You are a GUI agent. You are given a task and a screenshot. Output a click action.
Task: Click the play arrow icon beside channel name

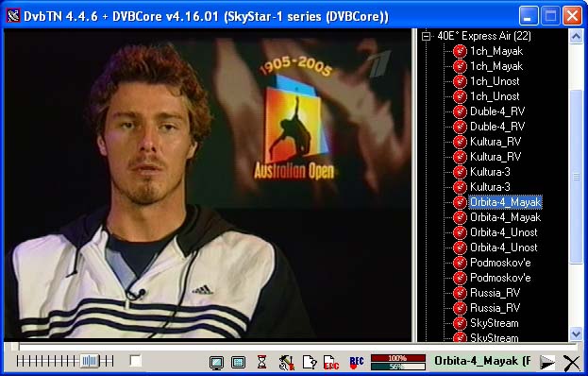(x=546, y=363)
